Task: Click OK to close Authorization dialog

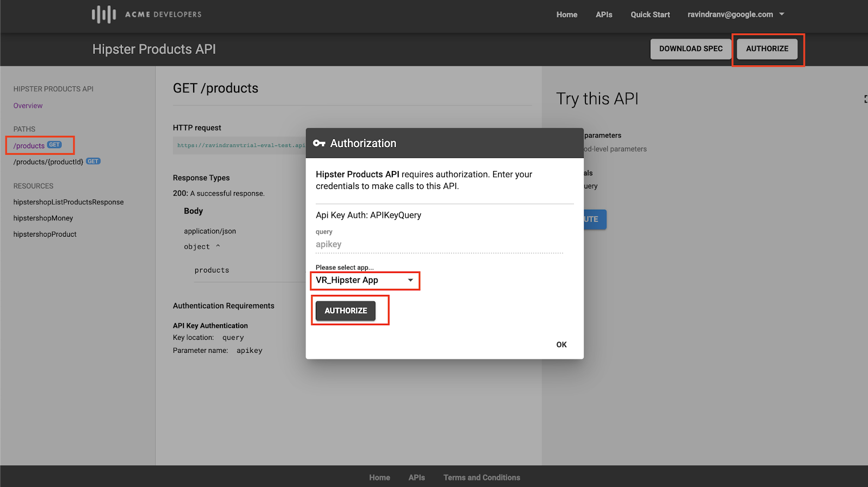Action: click(x=561, y=345)
